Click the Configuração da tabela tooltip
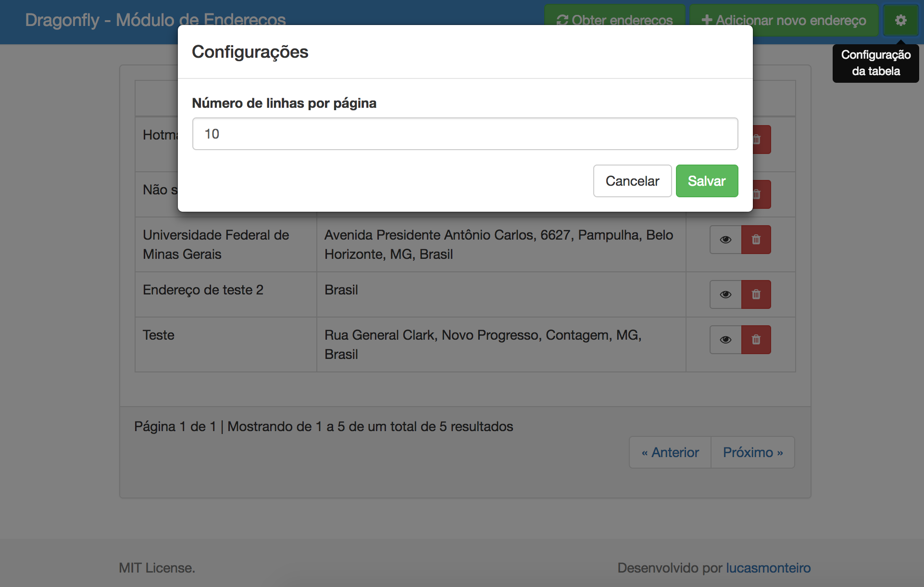The width and height of the screenshot is (924, 587). 875,63
